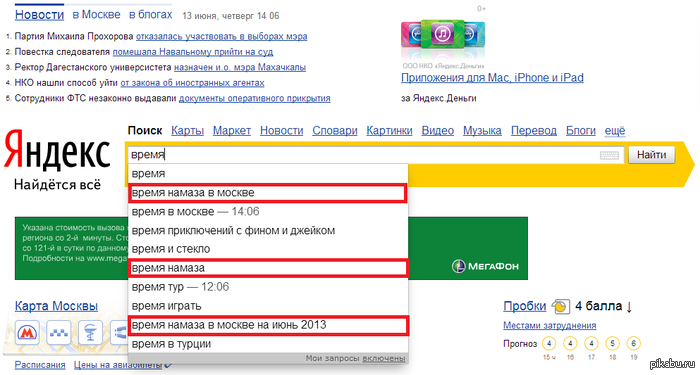Choose suggestion время намаза в москве на июнь 2013
Viewport: 700px width, 375px height.
[x=268, y=325]
